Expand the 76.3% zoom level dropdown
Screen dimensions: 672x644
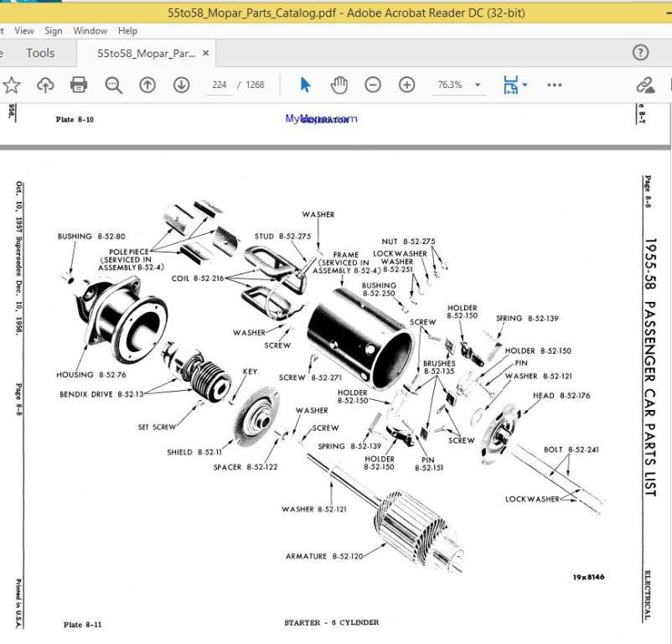click(x=478, y=85)
